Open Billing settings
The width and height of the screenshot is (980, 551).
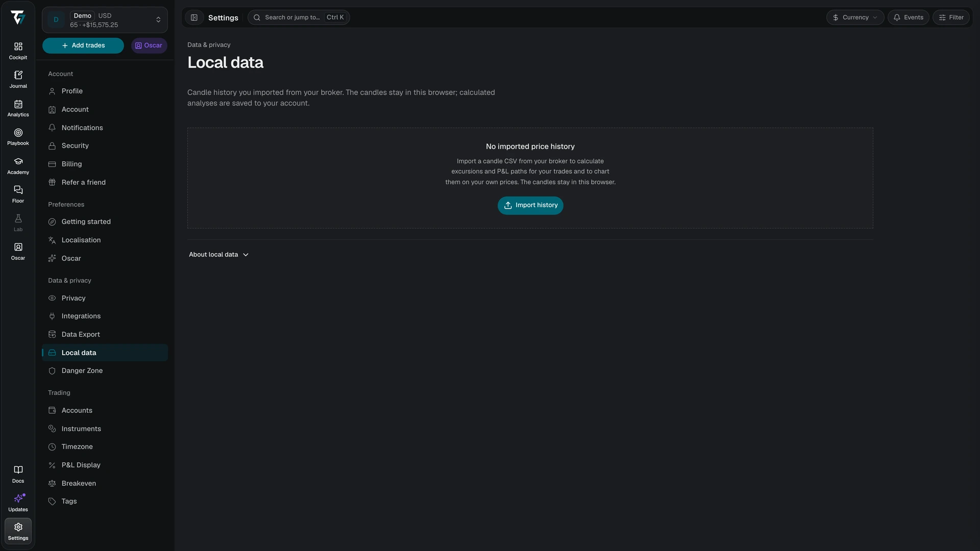pyautogui.click(x=105, y=164)
